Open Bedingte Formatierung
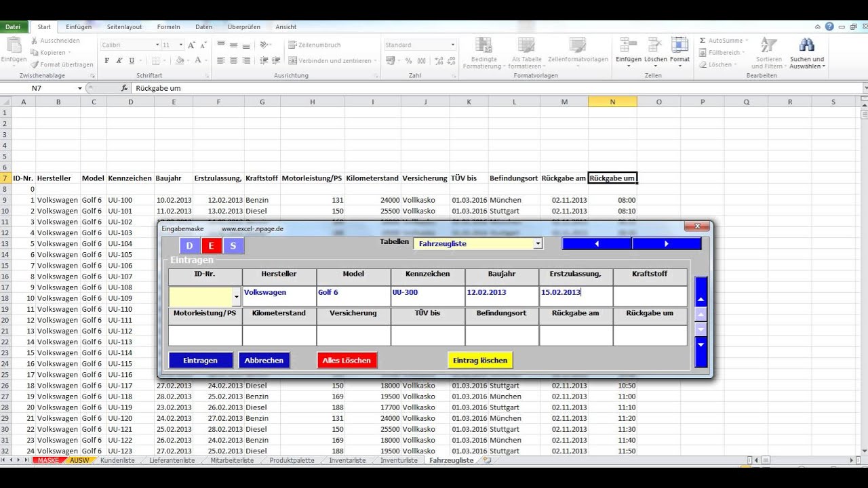Screen dimensions: 868x488 tap(484, 53)
